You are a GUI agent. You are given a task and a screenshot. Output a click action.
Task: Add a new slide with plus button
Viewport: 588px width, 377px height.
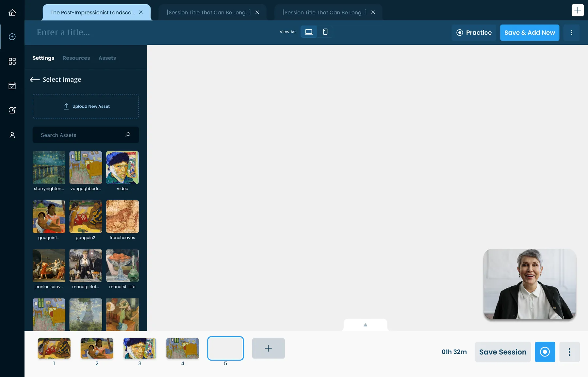(269, 348)
